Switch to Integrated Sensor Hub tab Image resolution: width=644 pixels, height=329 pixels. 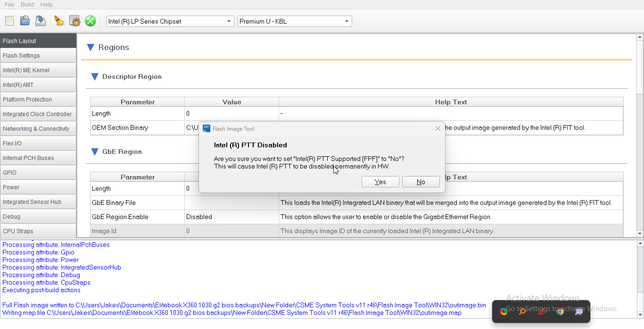38,202
